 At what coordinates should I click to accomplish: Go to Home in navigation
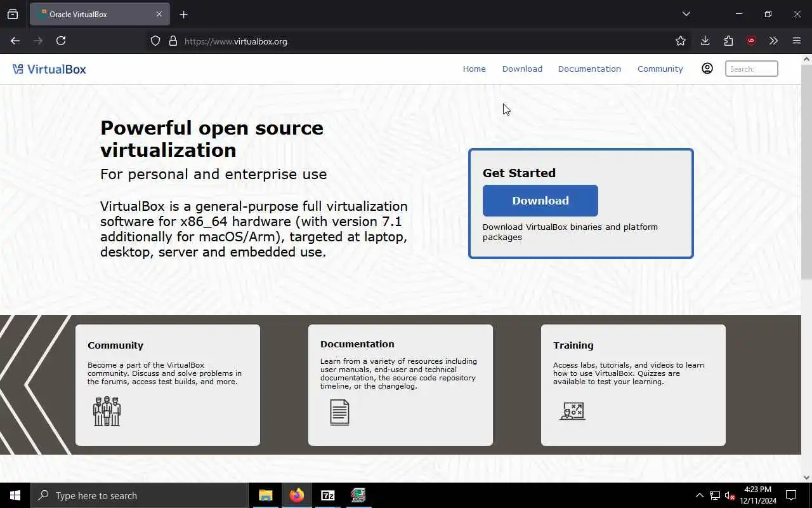(x=474, y=69)
